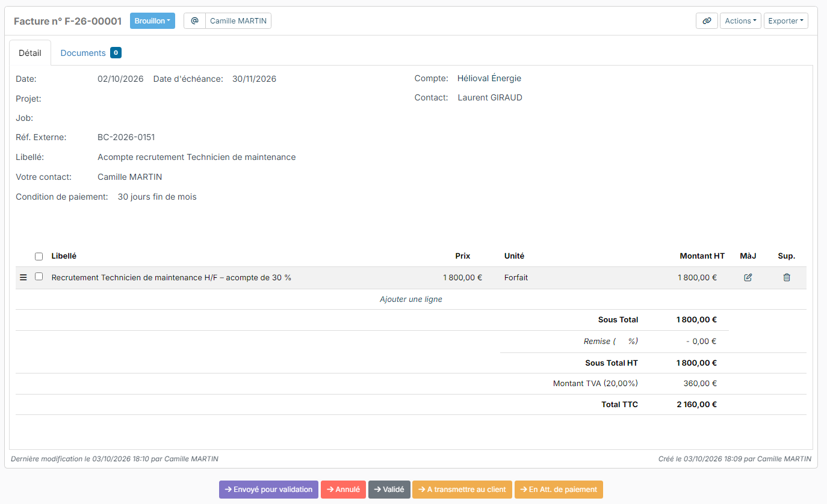Click the @ email icon button
Image resolution: width=827 pixels, height=504 pixels.
(194, 21)
